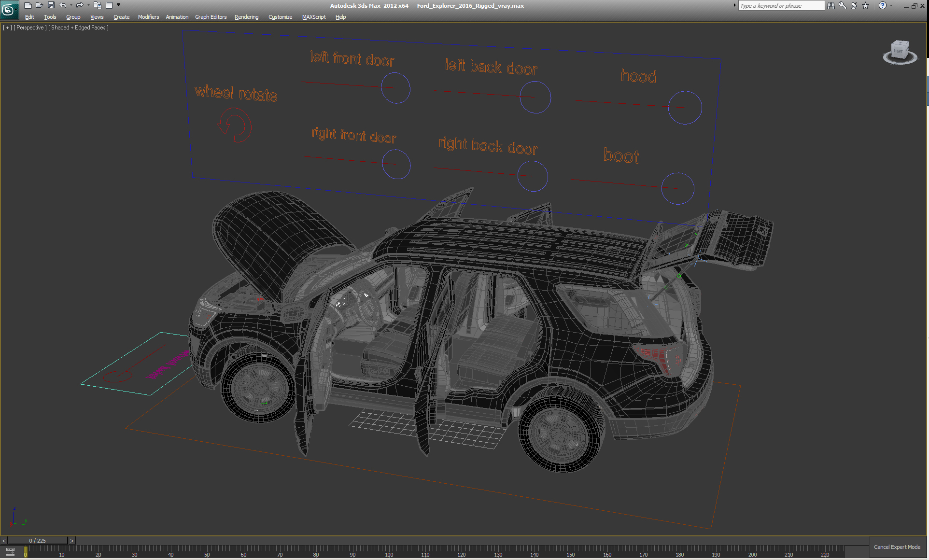Open the Modifiers menu
The image size is (929, 560).
(x=148, y=17)
